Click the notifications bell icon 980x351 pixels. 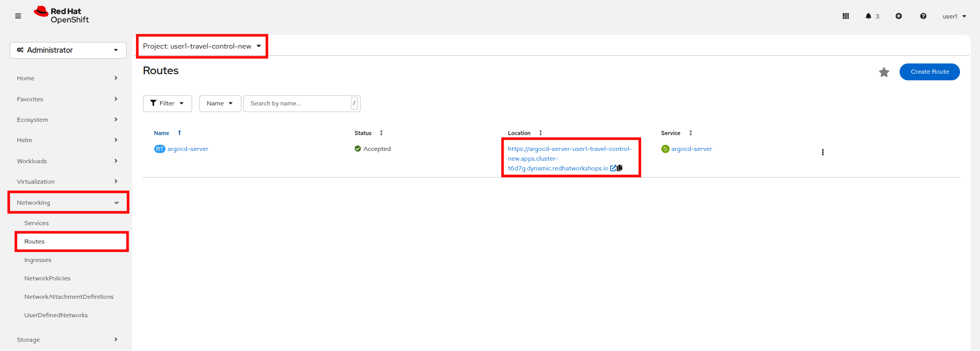(x=868, y=16)
